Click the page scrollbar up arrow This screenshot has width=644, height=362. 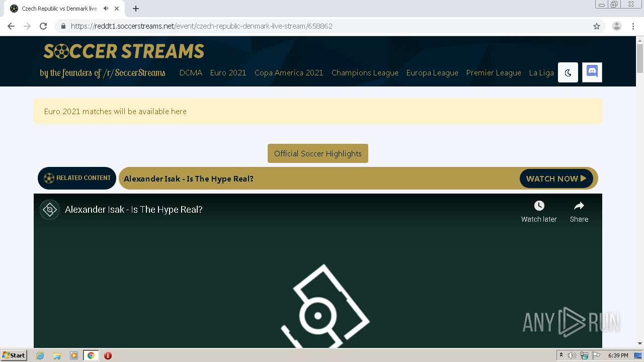640,40
